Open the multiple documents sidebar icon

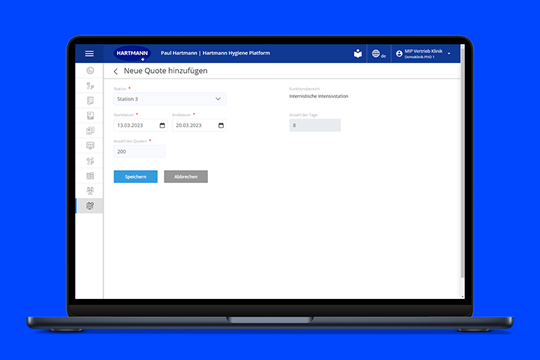90,131
